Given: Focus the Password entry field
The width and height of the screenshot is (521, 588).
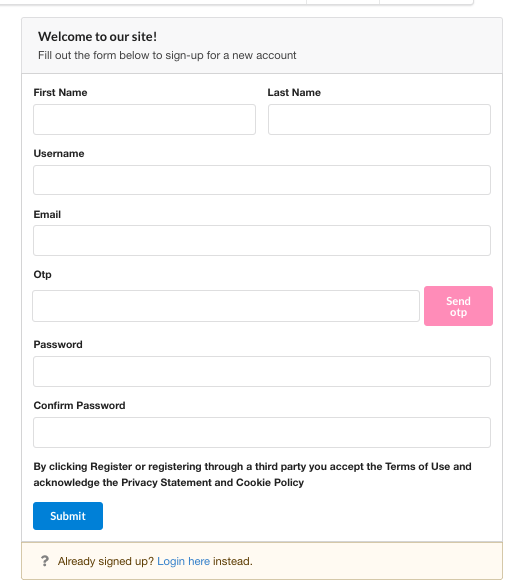Looking at the screenshot, I should tap(262, 372).
